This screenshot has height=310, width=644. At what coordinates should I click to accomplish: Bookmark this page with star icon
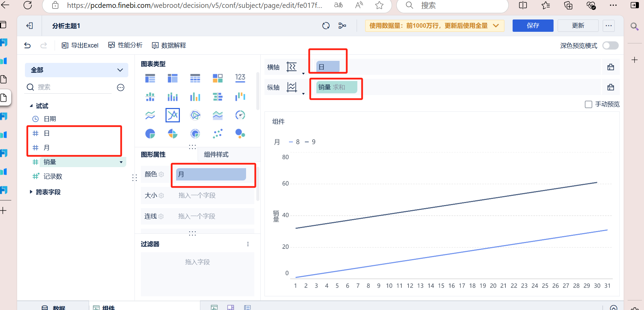coord(379,5)
